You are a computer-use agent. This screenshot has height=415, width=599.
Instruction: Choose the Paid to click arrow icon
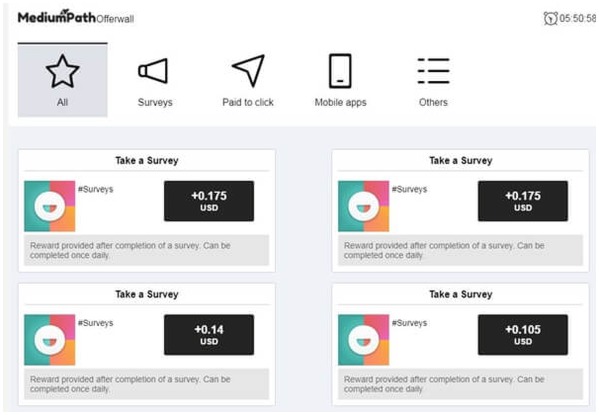(248, 70)
